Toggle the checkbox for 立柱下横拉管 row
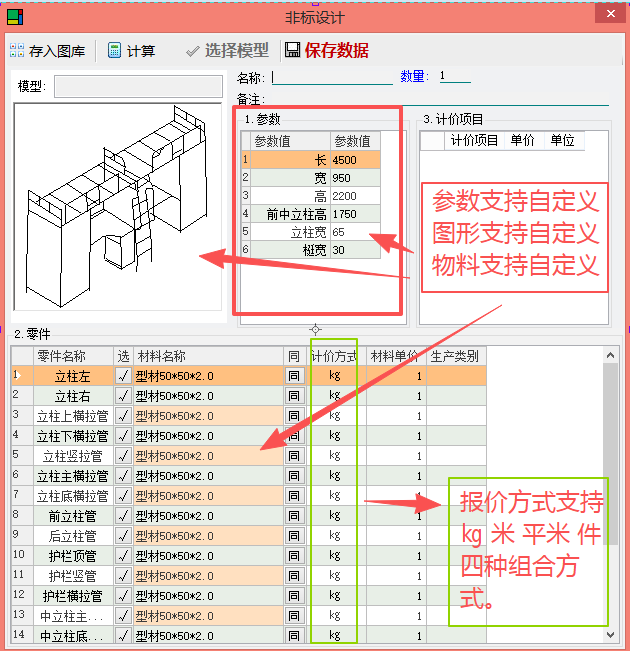Screen dimensions: 630x651 (x=123, y=436)
